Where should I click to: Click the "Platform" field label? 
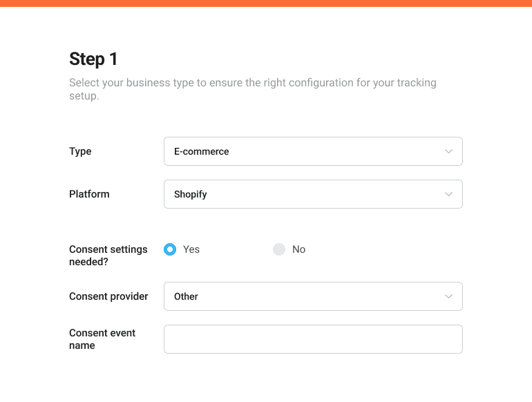[89, 194]
